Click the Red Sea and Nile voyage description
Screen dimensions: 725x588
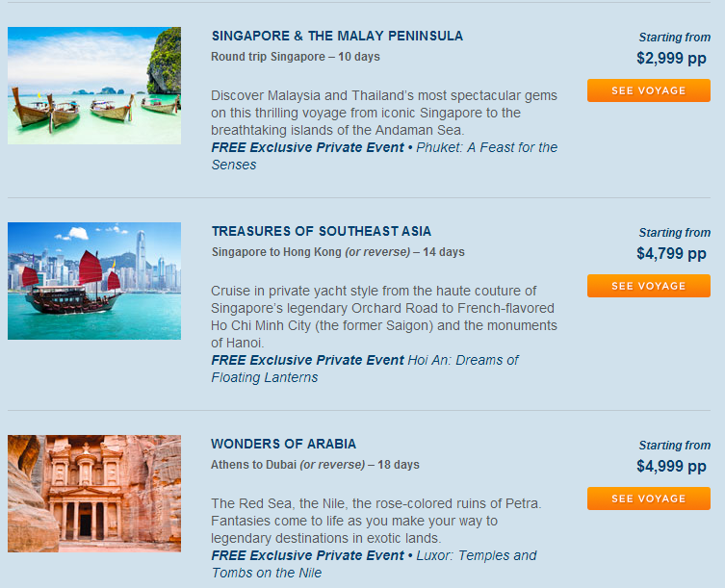pos(375,521)
